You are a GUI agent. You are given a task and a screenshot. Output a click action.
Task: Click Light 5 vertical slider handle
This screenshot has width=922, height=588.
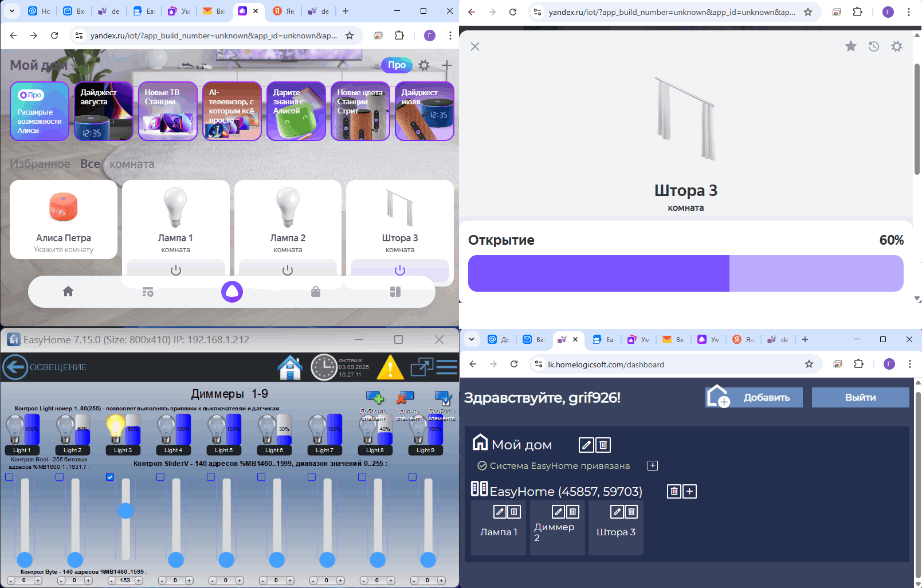click(226, 560)
